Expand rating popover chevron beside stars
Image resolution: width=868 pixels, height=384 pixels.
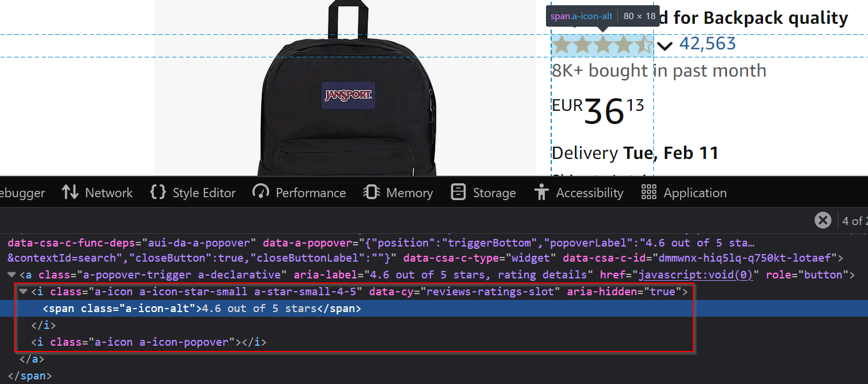coord(665,46)
